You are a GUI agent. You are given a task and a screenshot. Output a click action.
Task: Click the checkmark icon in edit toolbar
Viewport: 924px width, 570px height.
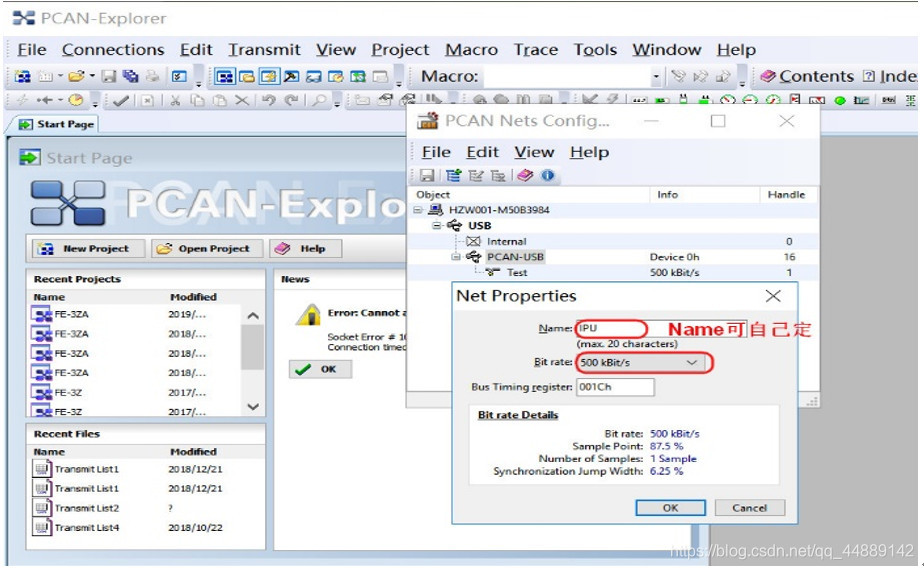[120, 100]
